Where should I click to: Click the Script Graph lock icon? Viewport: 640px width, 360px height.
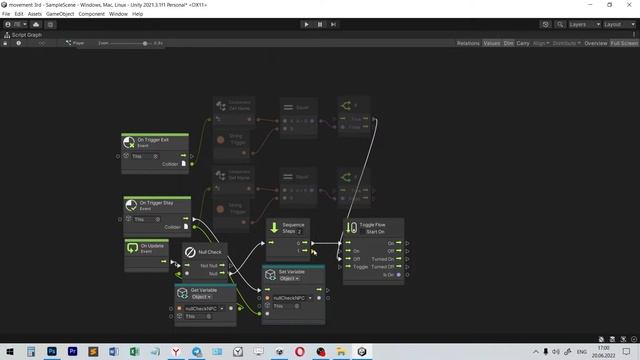[5, 43]
